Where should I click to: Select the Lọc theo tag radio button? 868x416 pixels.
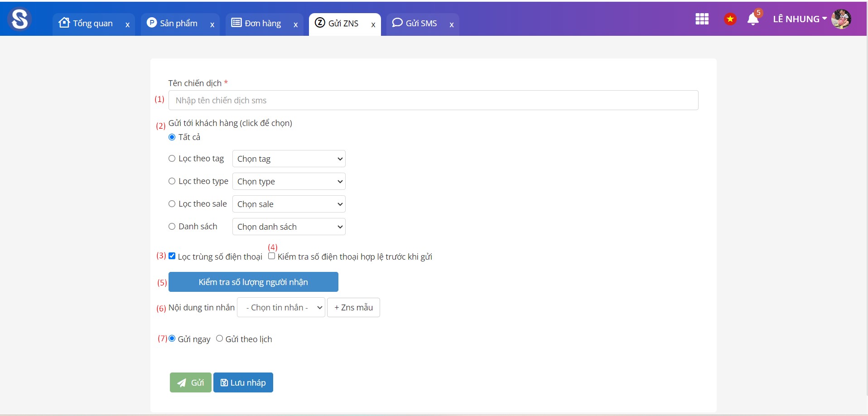click(x=172, y=159)
